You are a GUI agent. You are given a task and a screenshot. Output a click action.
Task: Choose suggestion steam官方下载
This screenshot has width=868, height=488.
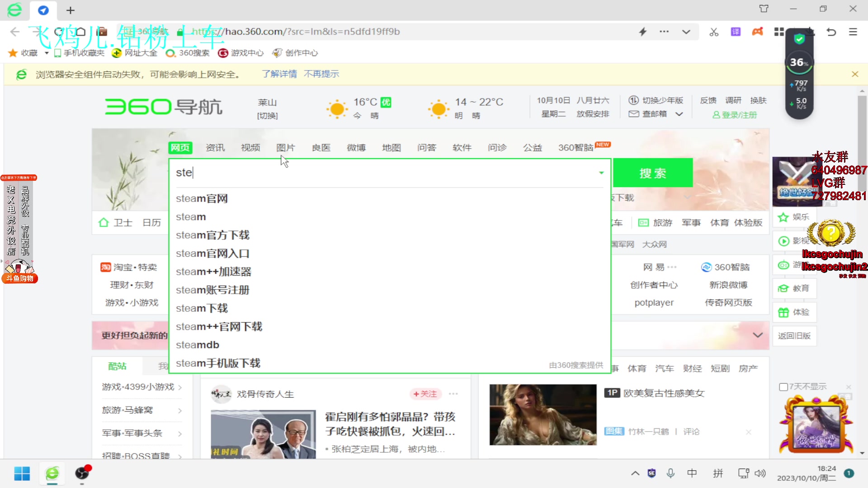[x=212, y=235]
